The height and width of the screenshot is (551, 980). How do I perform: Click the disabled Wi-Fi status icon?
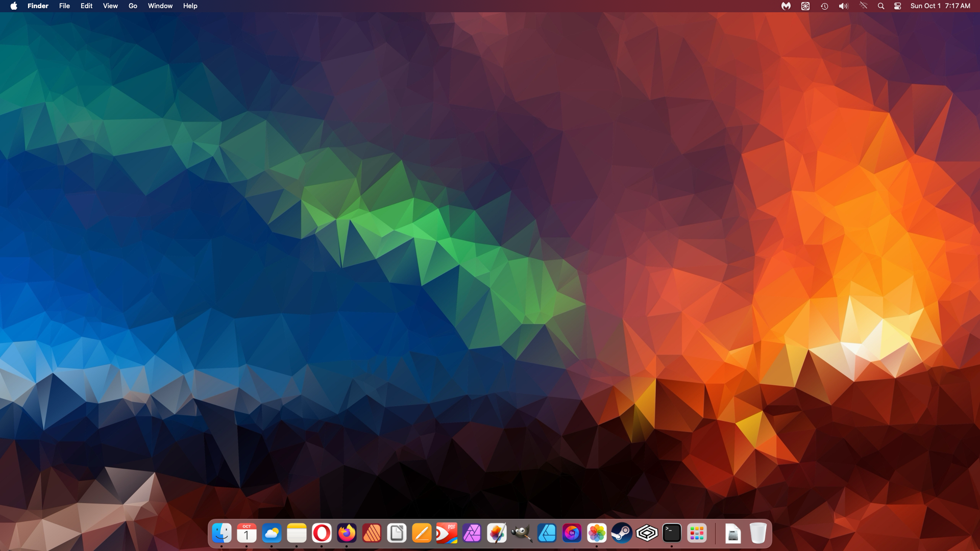[x=863, y=6]
